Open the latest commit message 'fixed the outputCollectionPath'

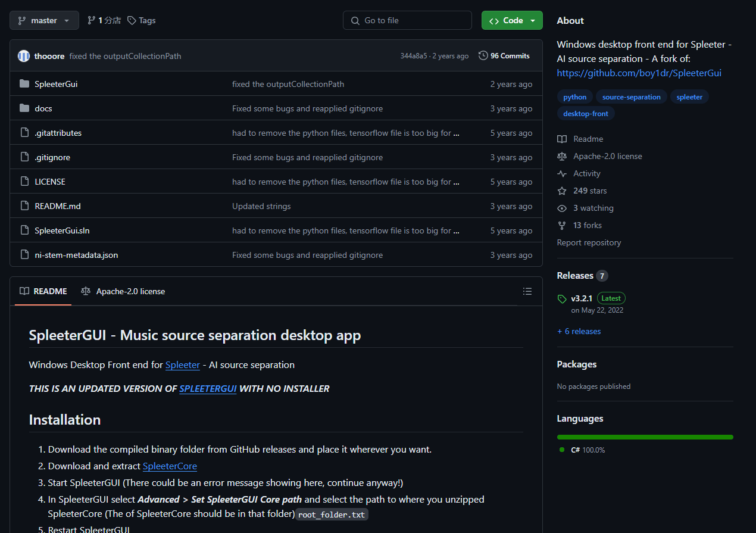(125, 56)
